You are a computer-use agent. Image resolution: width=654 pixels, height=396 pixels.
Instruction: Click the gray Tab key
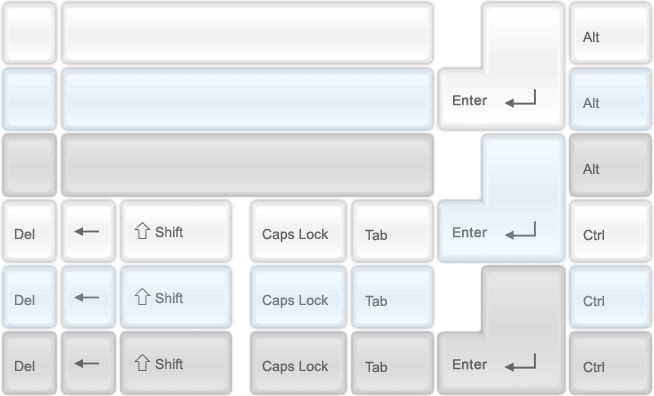(392, 363)
